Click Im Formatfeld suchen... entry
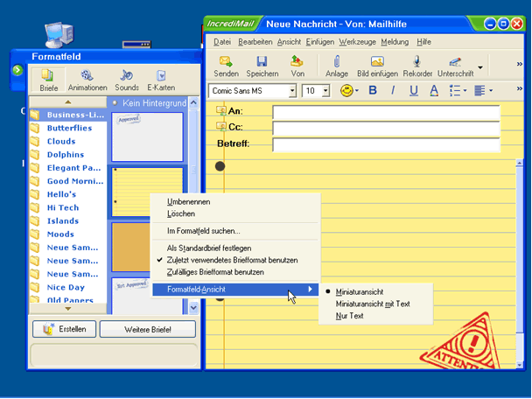The height and width of the screenshot is (399, 532). point(203,231)
